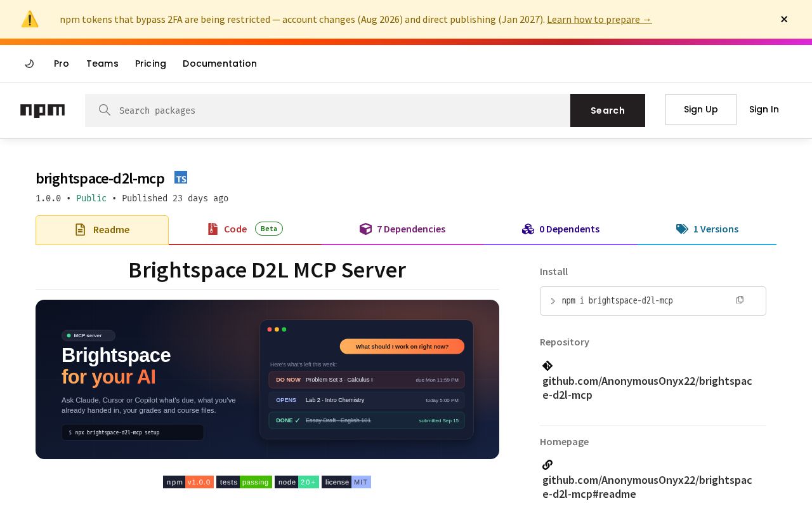Click the git repository icon
Viewport: 812px width, 508px height.
point(547,366)
